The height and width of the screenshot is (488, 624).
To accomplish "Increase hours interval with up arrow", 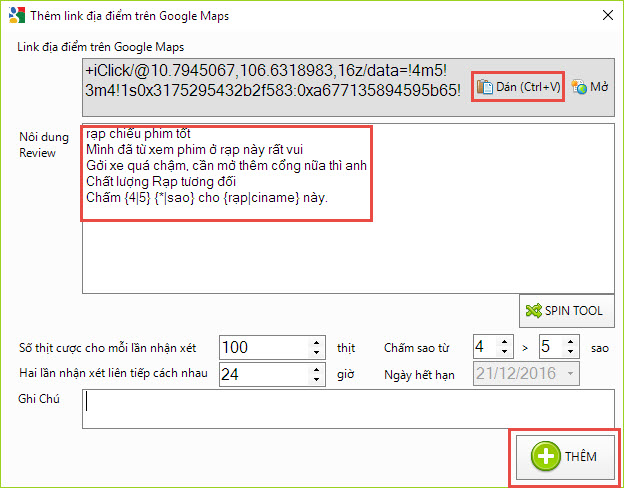I will pyautogui.click(x=316, y=369).
